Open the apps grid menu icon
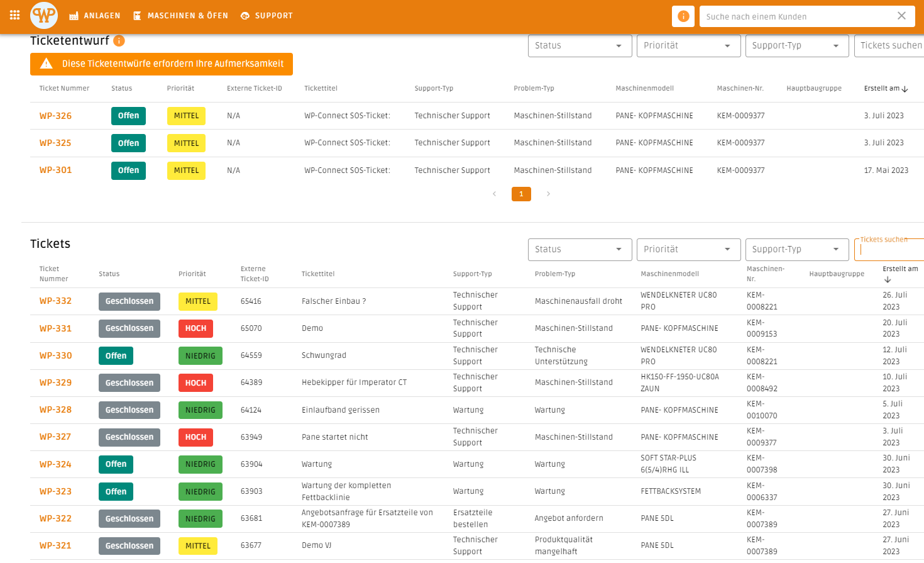The height and width of the screenshot is (563, 924). (14, 15)
